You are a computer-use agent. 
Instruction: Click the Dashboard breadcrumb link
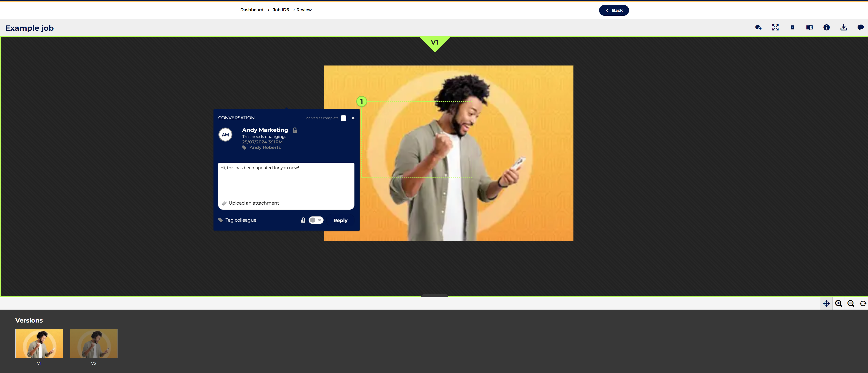point(252,10)
